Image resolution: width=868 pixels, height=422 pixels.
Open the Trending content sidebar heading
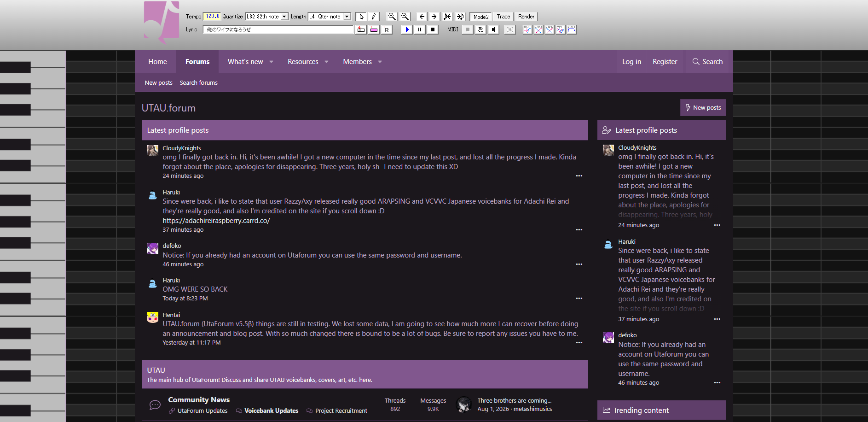tap(641, 410)
